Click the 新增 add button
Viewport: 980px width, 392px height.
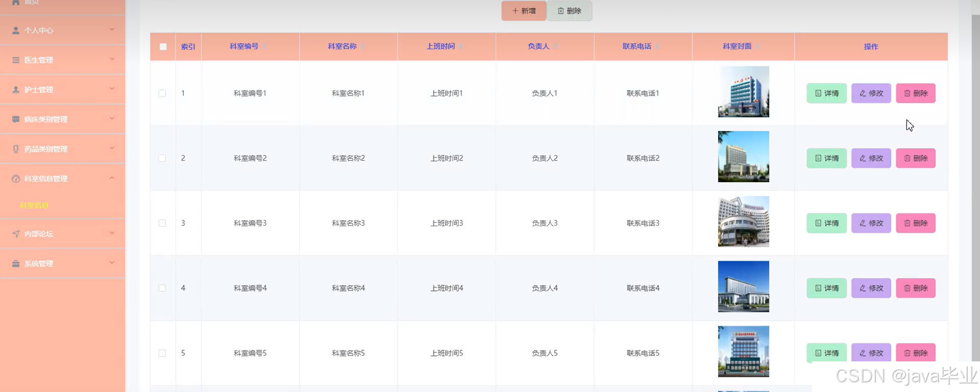coord(524,11)
